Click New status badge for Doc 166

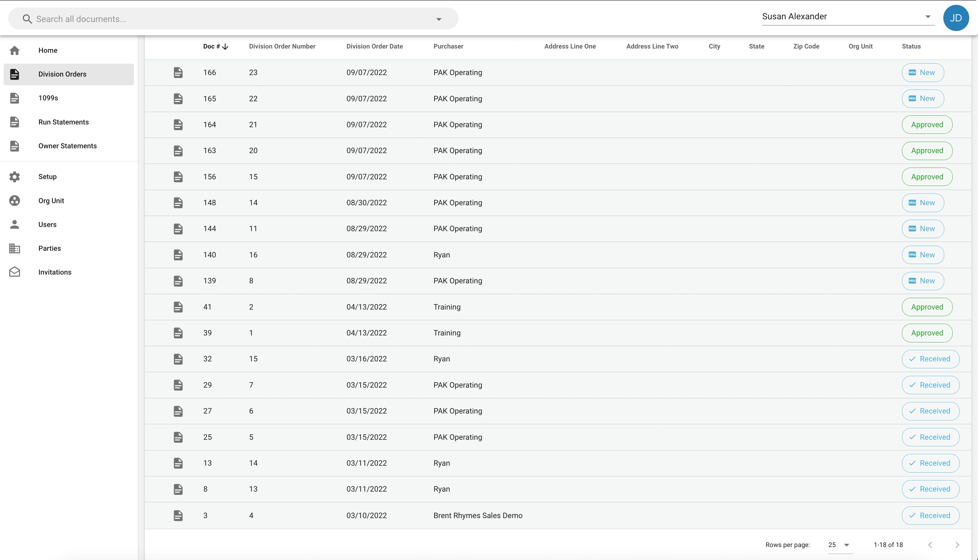click(922, 73)
